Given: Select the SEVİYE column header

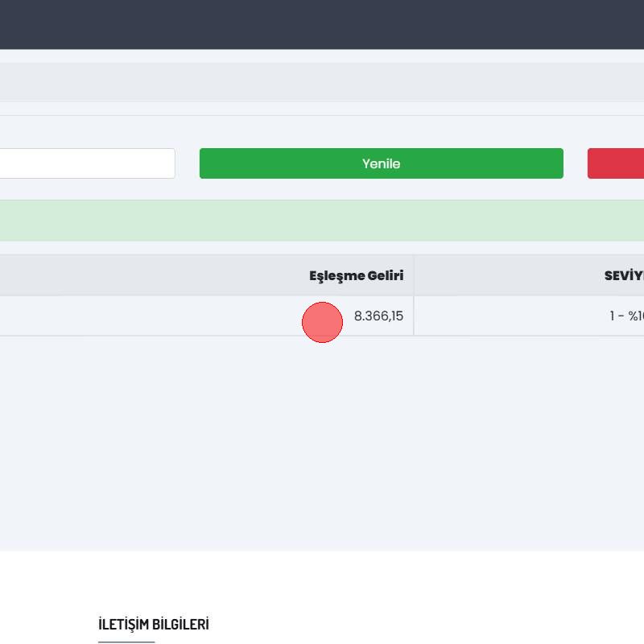Looking at the screenshot, I should point(623,275).
